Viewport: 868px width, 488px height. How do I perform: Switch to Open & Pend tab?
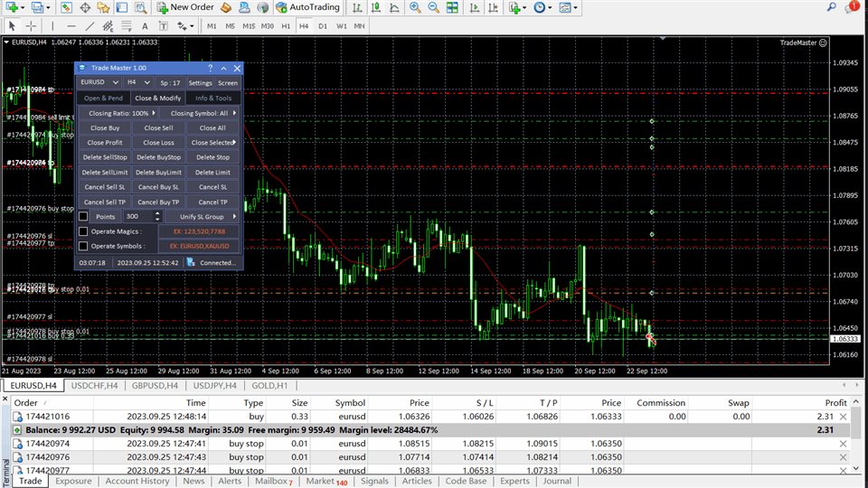click(x=103, y=98)
